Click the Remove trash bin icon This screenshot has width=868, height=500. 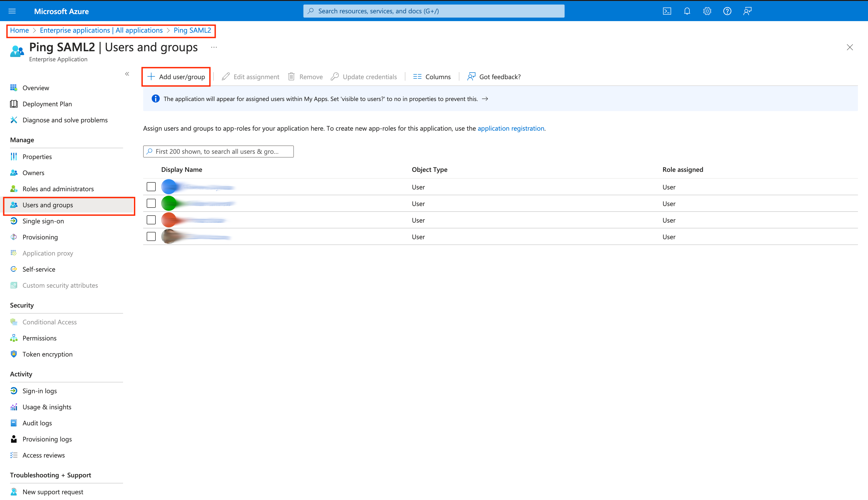click(291, 76)
